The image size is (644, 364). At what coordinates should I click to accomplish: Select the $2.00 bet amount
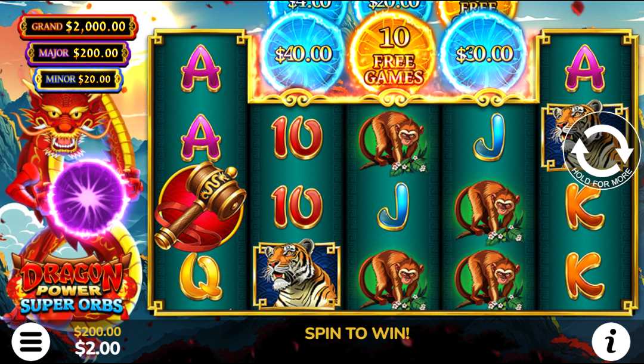click(97, 348)
